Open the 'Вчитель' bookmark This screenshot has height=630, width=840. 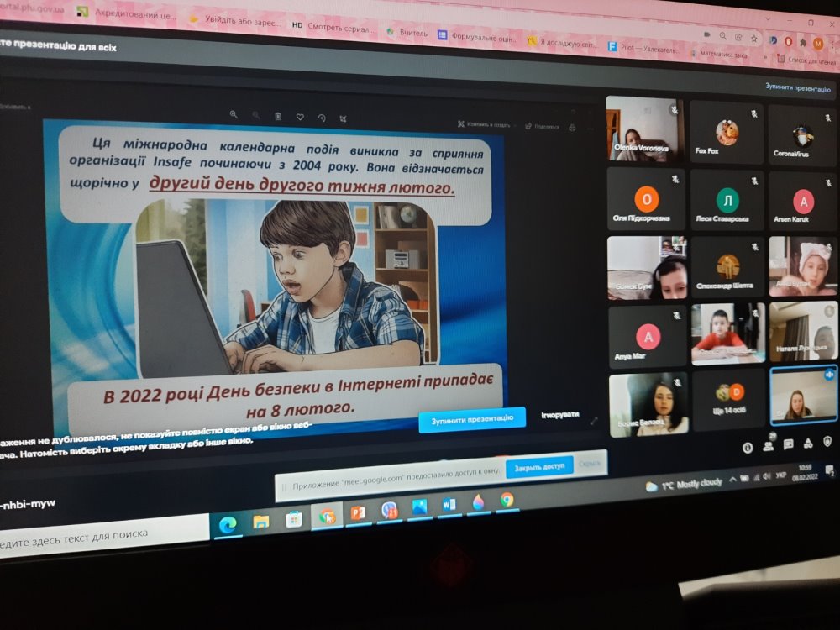tap(407, 32)
